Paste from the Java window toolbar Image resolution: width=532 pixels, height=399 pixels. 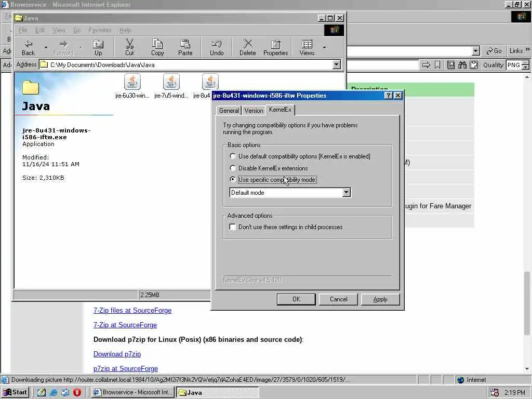(185, 47)
